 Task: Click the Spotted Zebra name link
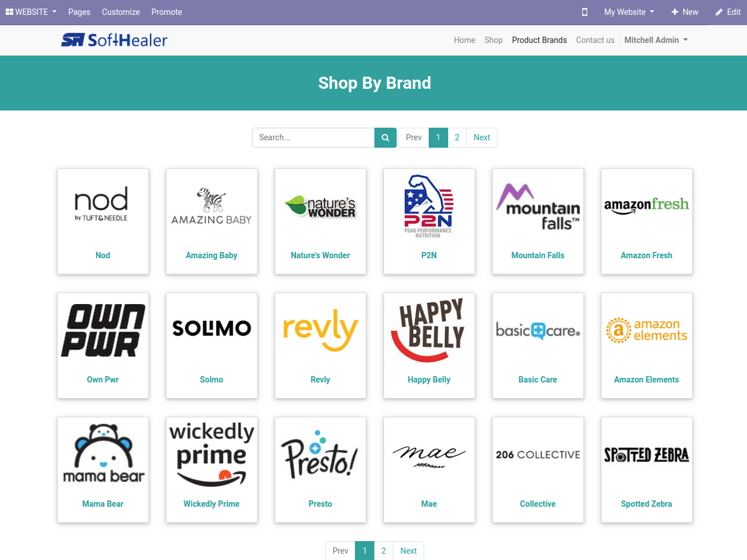coord(647,504)
